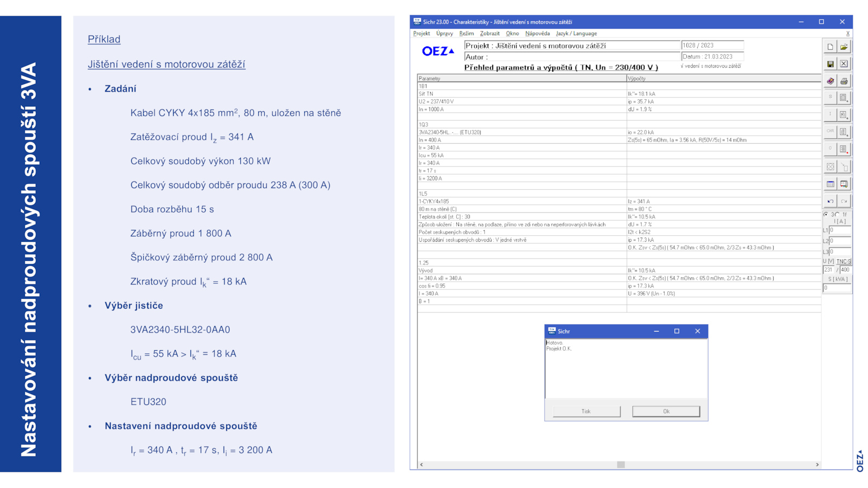Click the O toolbar button
The image size is (868, 488).
coord(830,149)
